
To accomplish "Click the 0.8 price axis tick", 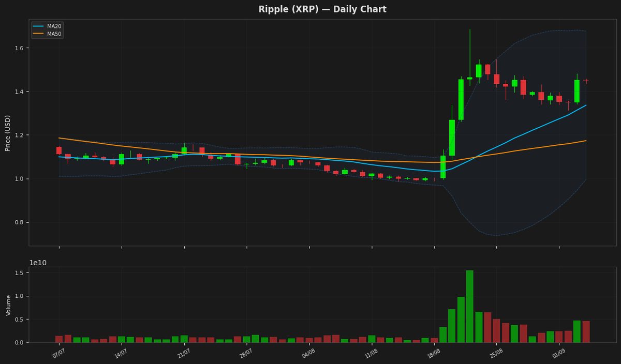I will coord(20,222).
